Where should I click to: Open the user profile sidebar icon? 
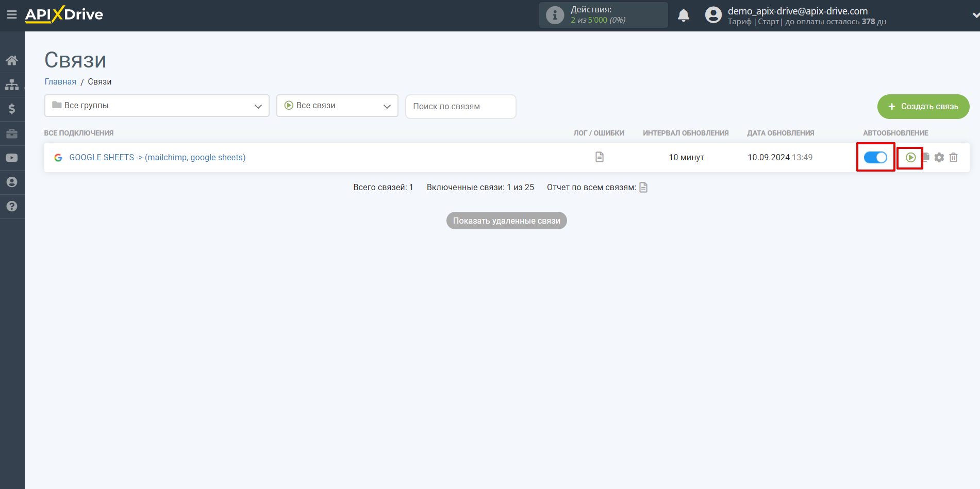click(x=12, y=182)
